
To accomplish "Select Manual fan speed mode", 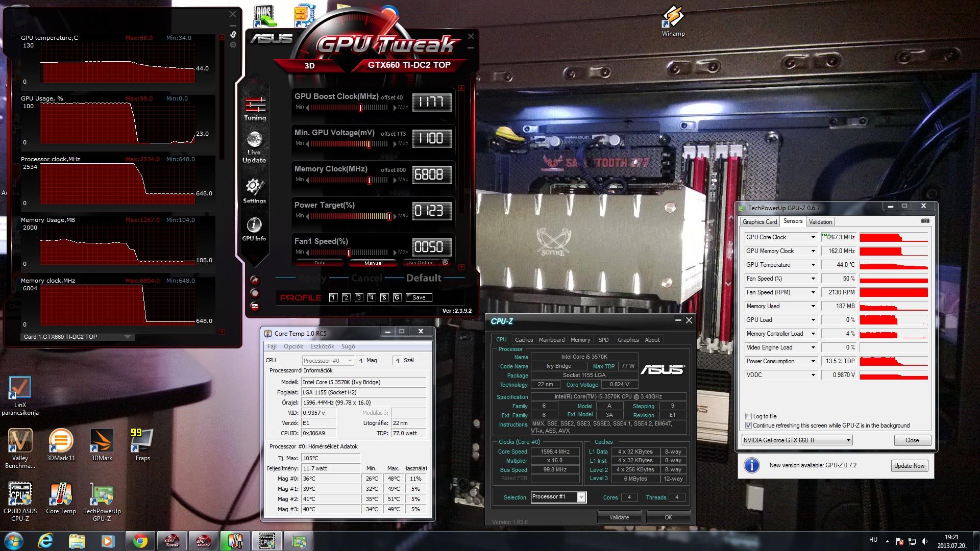I will click(x=373, y=263).
